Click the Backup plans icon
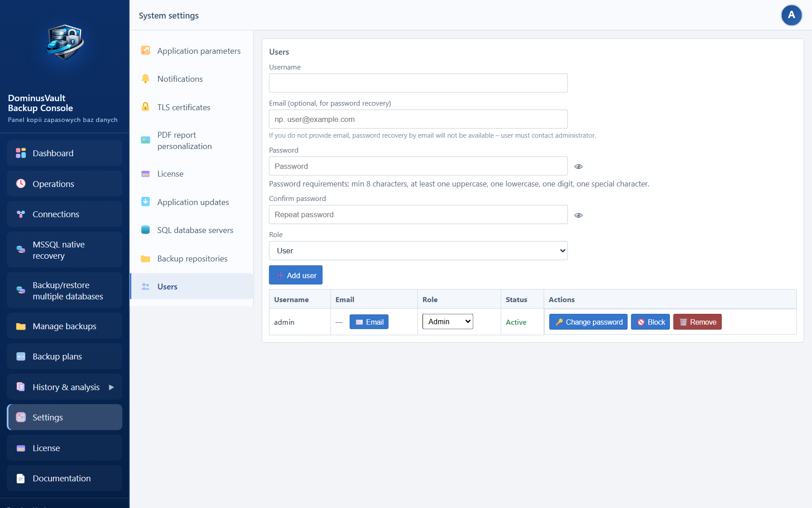The width and height of the screenshot is (812, 508). pyautogui.click(x=21, y=356)
